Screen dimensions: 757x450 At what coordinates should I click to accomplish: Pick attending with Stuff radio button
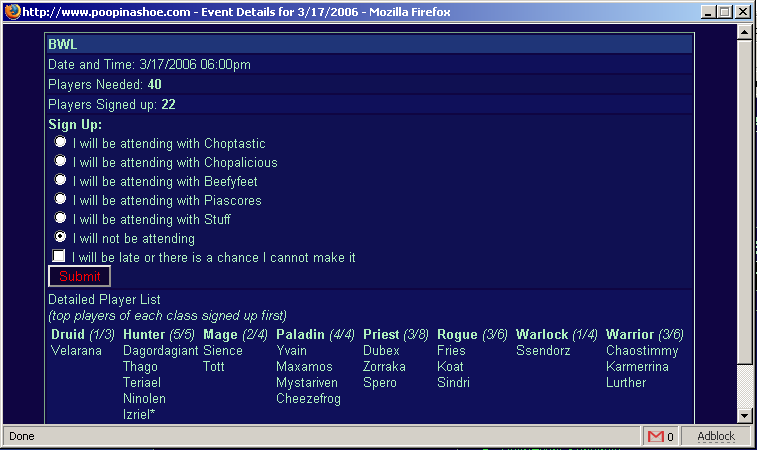click(x=60, y=218)
